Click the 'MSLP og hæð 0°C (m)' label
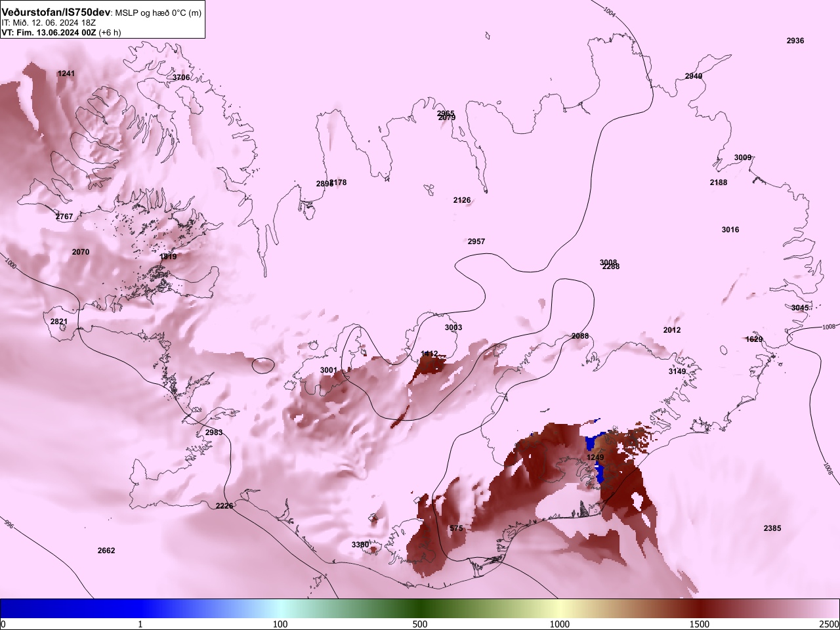Screen dimensions: 840x630 tap(158, 13)
